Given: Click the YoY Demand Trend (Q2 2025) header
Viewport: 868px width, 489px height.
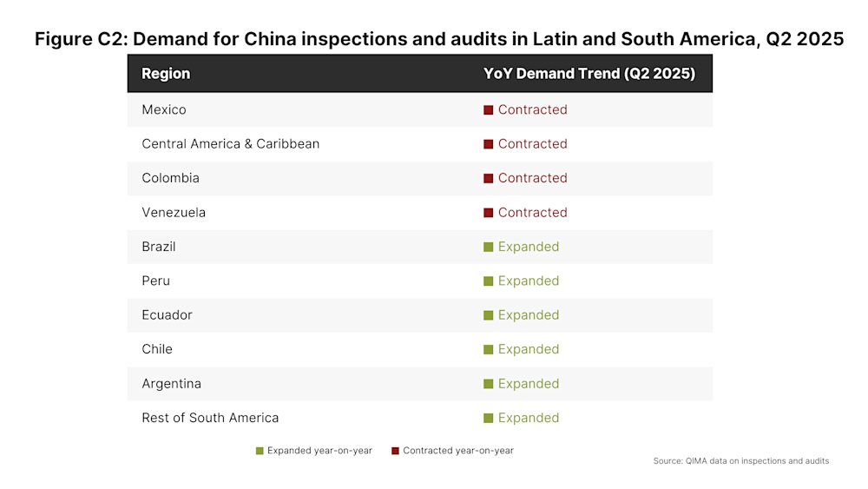Looking at the screenshot, I should pyautogui.click(x=589, y=74).
